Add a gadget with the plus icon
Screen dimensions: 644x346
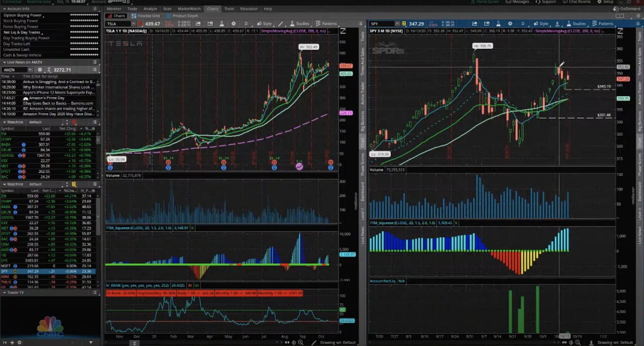(x=12, y=343)
